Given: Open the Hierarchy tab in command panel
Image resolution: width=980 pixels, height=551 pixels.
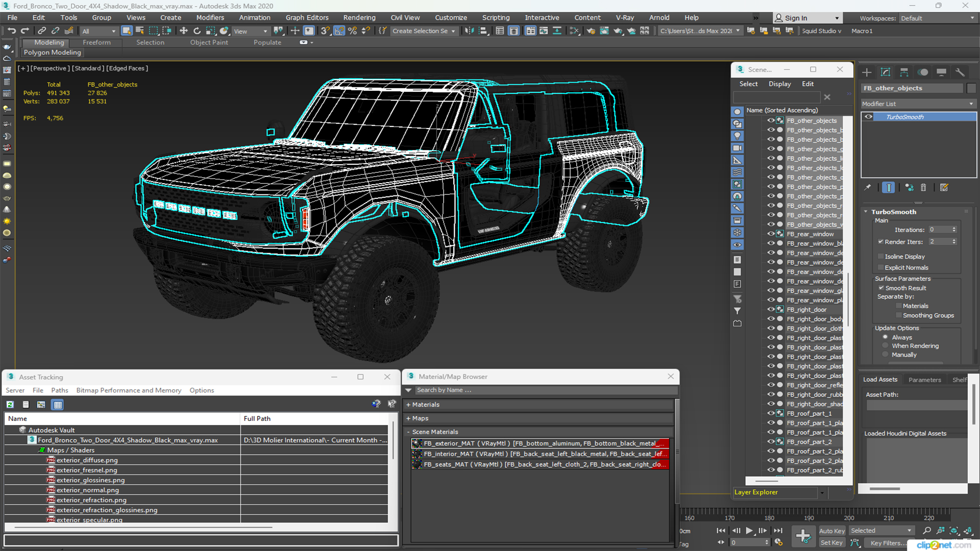Looking at the screenshot, I should (904, 72).
